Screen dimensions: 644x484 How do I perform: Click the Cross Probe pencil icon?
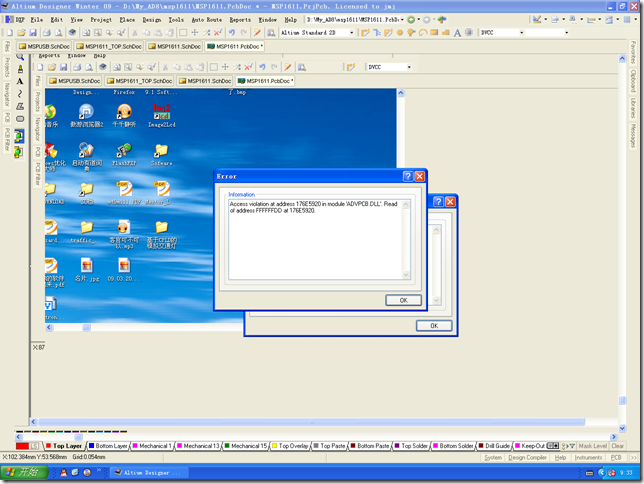click(x=257, y=32)
